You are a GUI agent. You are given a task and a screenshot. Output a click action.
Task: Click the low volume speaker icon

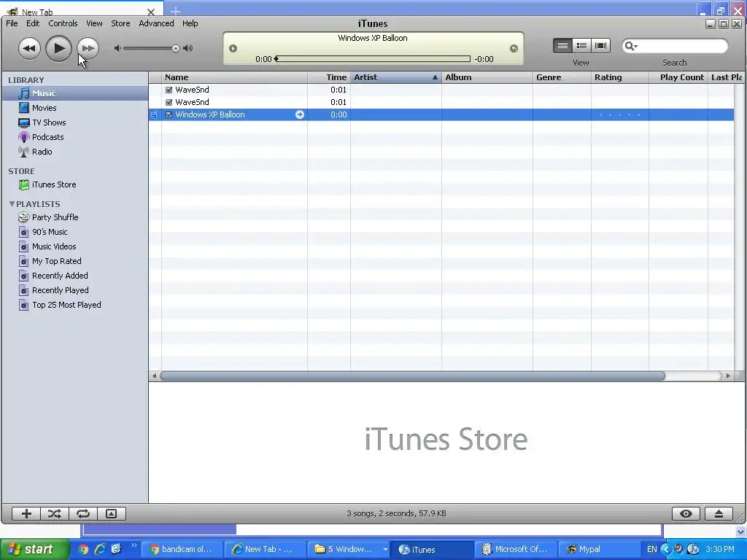pos(117,48)
